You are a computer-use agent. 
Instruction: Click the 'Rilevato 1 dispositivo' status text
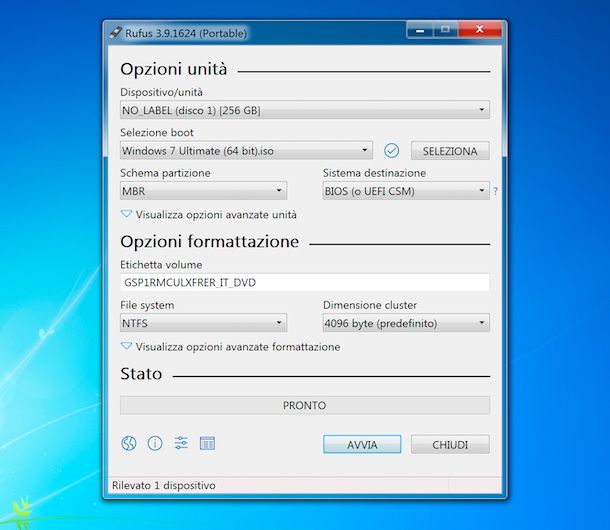(x=164, y=486)
